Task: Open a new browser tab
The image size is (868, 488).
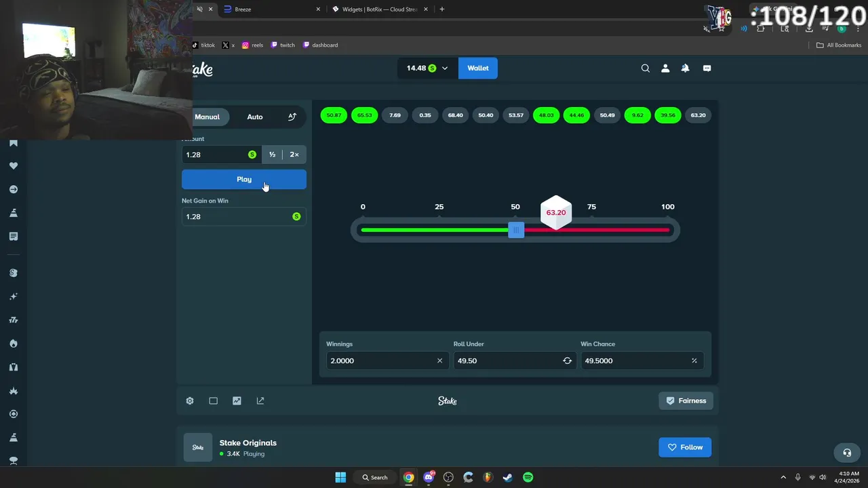Action: pos(442,9)
